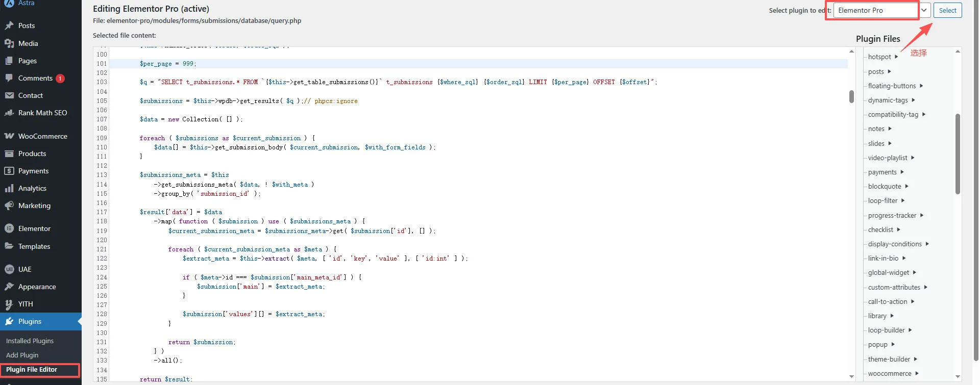Click the Plugin Files list scroll up arrow
This screenshot has height=385, width=980.
[958, 52]
